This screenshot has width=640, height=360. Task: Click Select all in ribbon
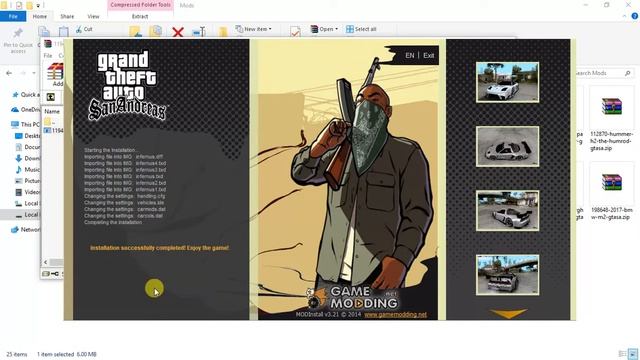click(x=361, y=29)
